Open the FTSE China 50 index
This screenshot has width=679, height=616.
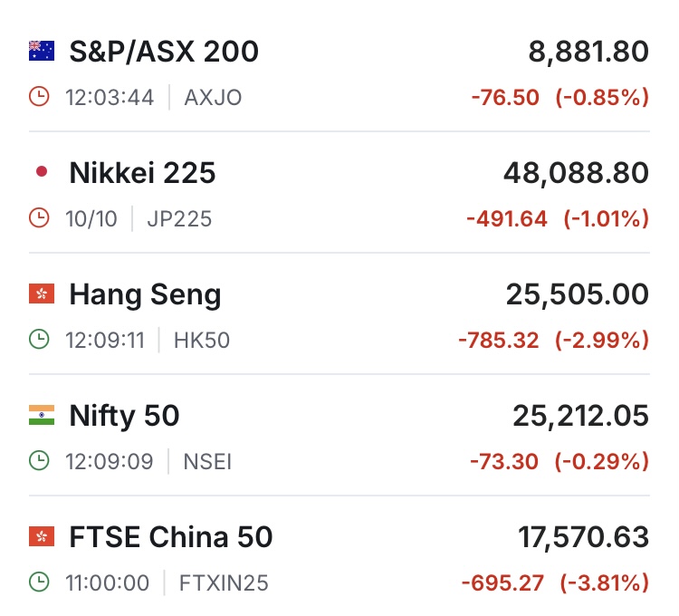coord(170,537)
